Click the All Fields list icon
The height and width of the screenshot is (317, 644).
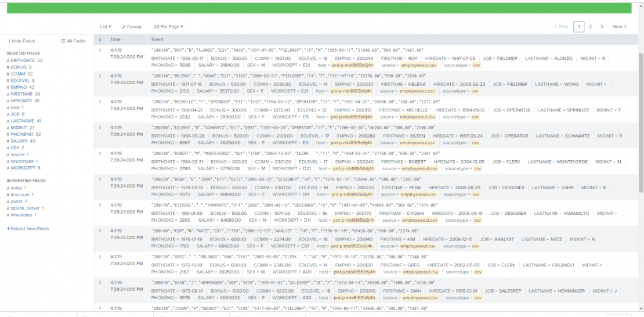tap(63, 41)
